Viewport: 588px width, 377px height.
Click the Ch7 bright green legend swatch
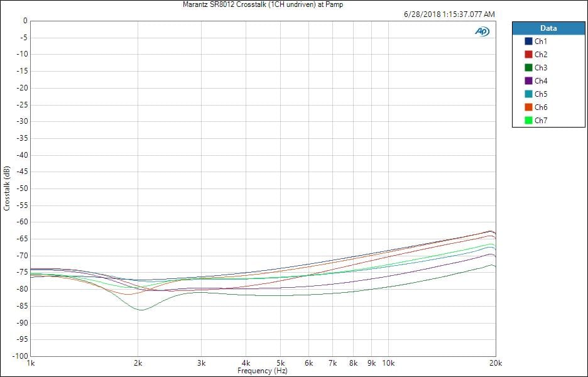pos(528,121)
